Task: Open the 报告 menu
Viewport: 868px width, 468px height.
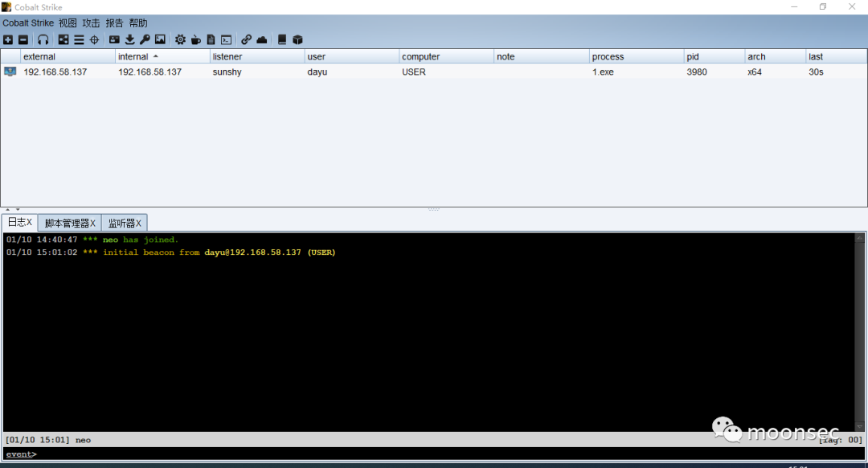Action: (x=115, y=23)
